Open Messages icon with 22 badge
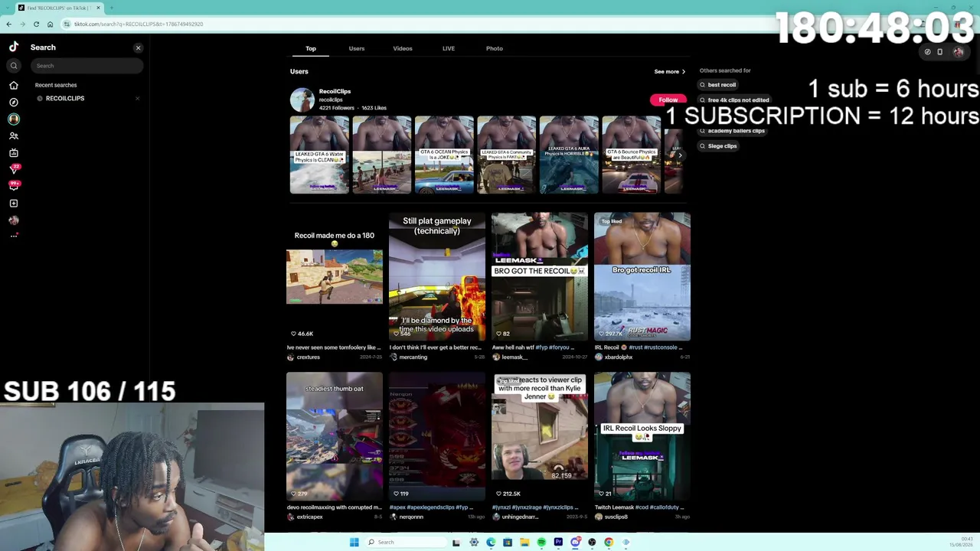Image resolution: width=980 pixels, height=551 pixels. pyautogui.click(x=14, y=169)
